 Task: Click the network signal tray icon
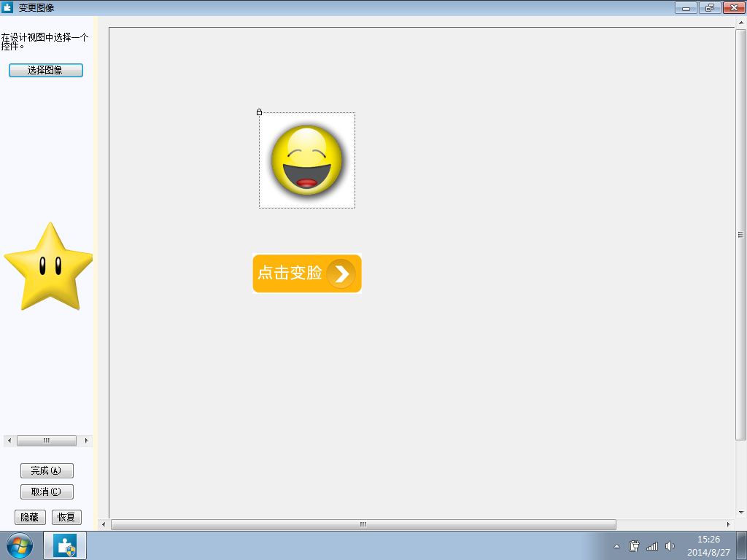coord(651,546)
